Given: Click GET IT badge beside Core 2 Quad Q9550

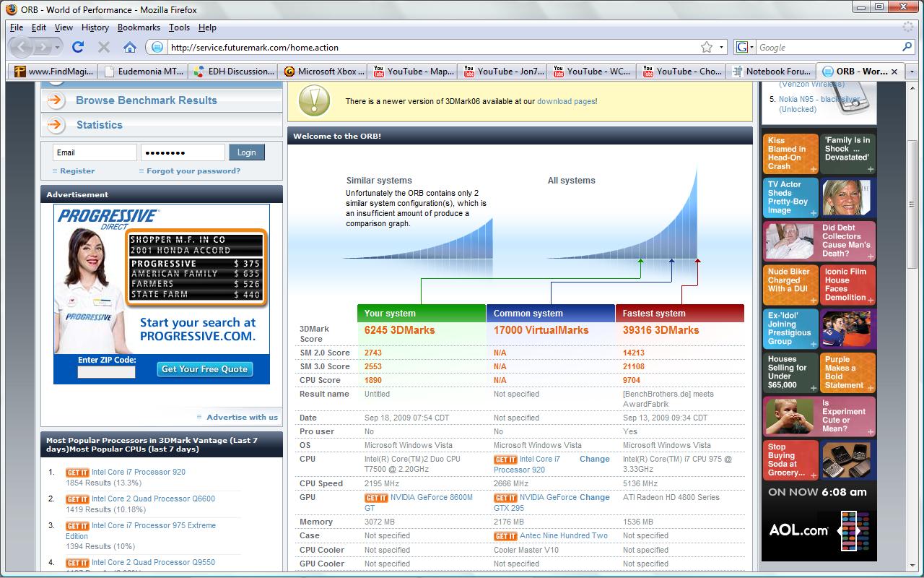Looking at the screenshot, I should [x=77, y=563].
